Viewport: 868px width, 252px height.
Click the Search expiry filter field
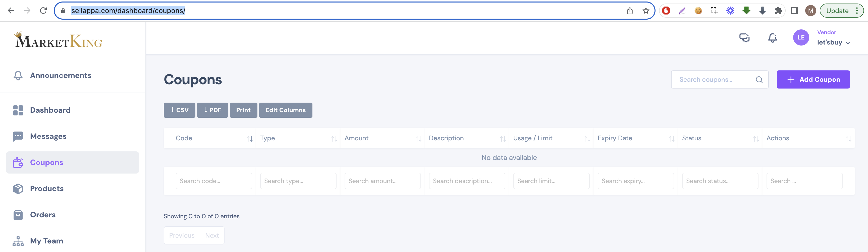point(636,181)
